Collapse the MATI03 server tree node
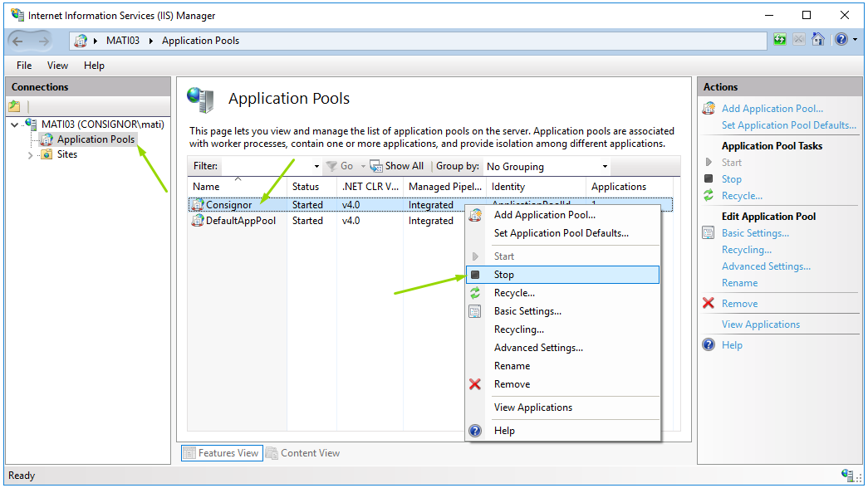The width and height of the screenshot is (868, 488). click(x=14, y=124)
